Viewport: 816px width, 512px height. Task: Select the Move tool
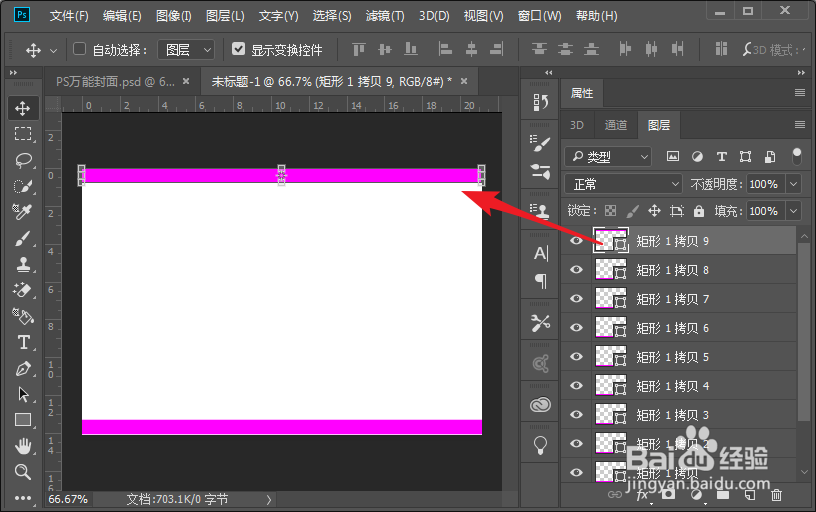point(22,108)
